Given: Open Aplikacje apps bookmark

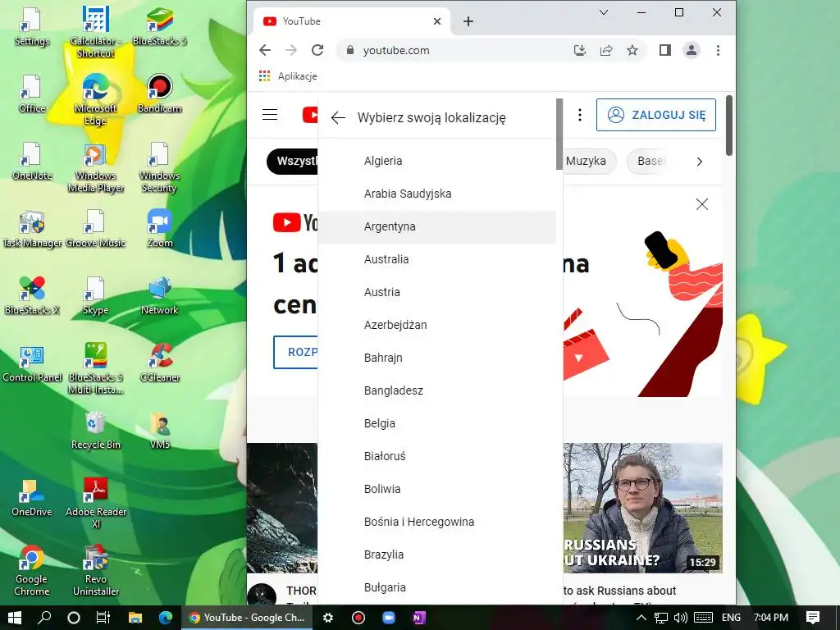Looking at the screenshot, I should pyautogui.click(x=288, y=76).
